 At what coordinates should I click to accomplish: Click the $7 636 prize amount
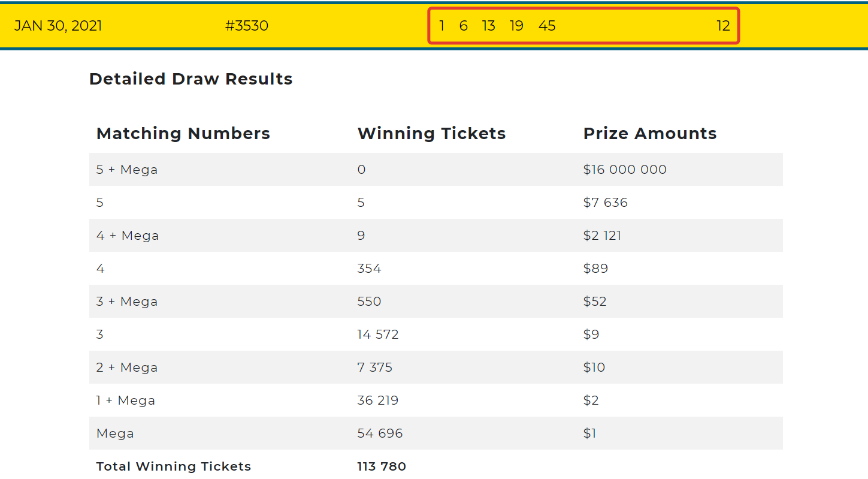click(x=606, y=203)
